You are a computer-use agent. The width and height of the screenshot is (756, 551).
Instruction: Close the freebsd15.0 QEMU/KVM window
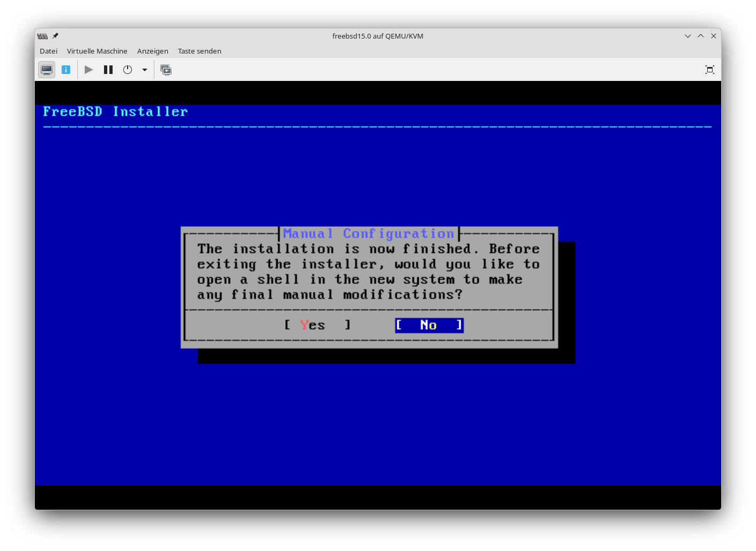[714, 36]
